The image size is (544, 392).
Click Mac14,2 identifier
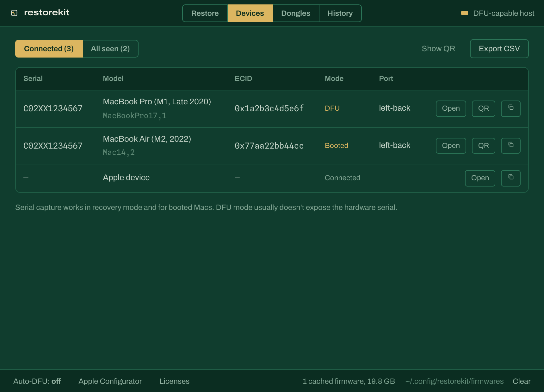pyautogui.click(x=119, y=152)
